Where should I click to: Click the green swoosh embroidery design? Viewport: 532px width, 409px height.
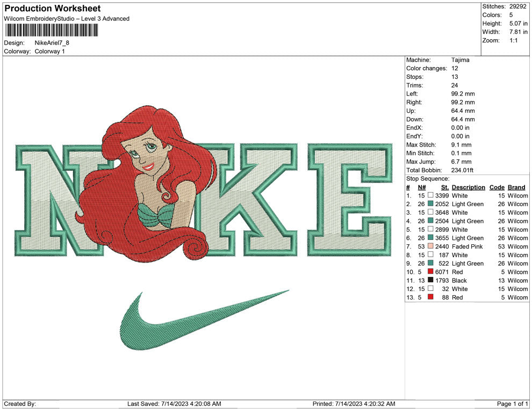(x=204, y=320)
